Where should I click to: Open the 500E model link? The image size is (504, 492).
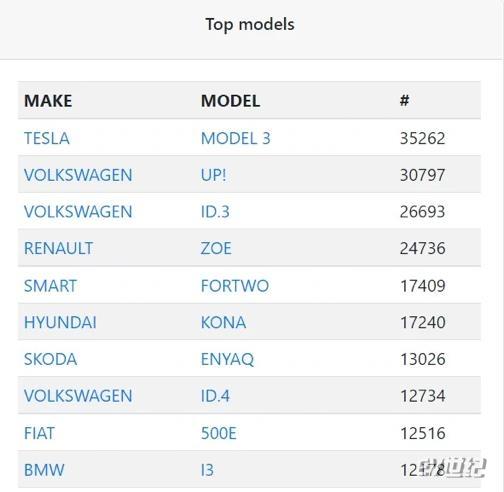(x=219, y=433)
